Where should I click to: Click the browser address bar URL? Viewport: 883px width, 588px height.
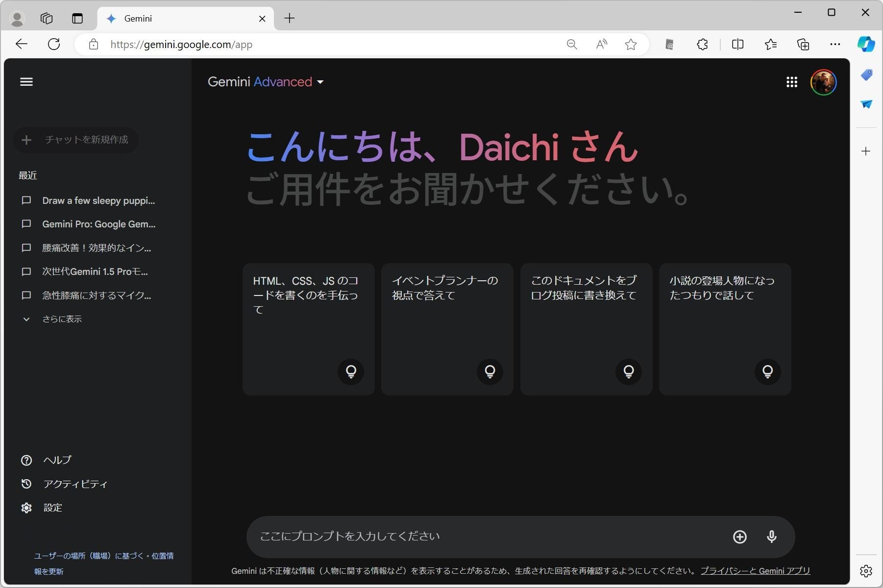coord(181,45)
